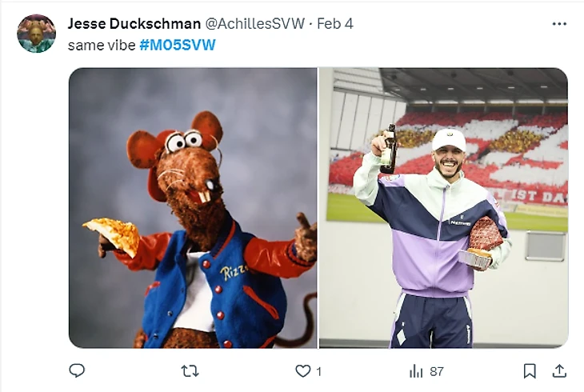Open the #M05SVW hashtag
Viewport: 584px width, 392px height.
click(177, 45)
